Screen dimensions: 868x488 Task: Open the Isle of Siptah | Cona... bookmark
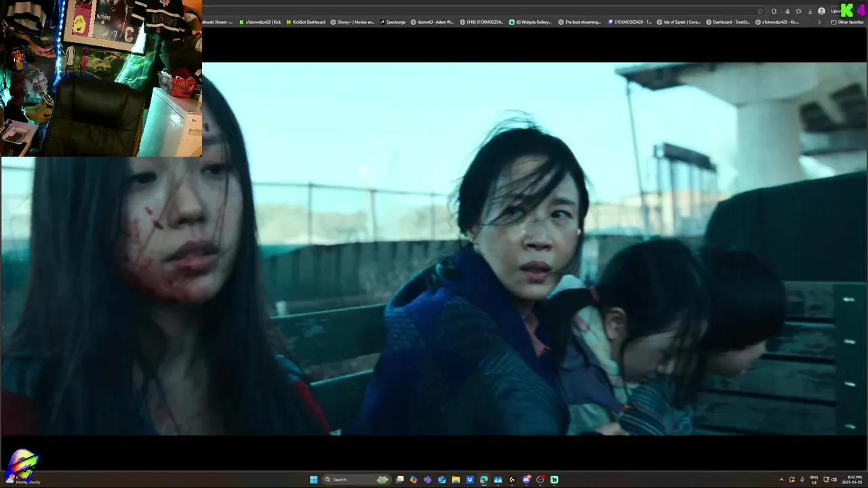tap(679, 22)
